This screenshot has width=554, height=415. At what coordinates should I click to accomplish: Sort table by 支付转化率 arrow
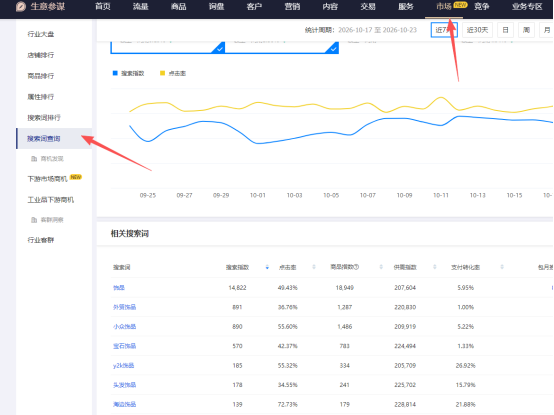[502, 267]
